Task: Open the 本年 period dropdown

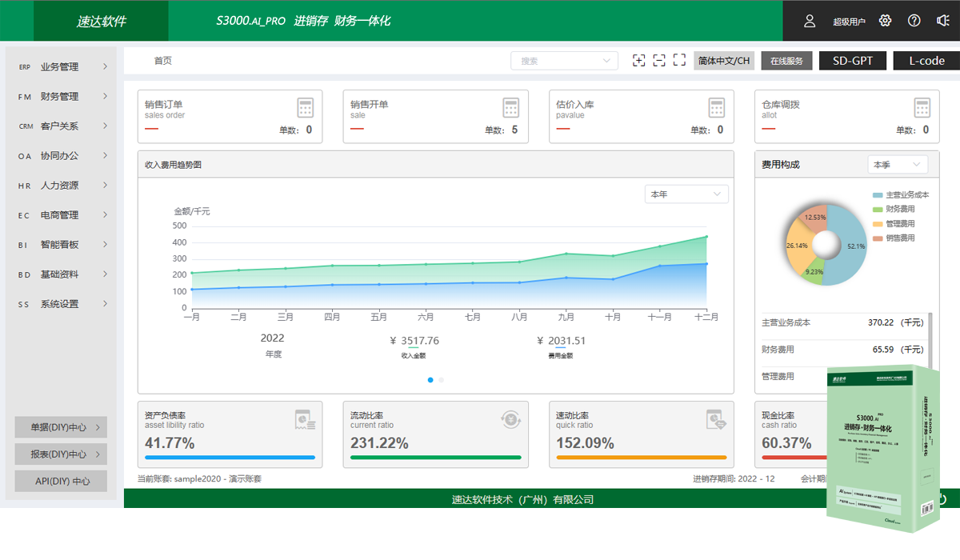Action: click(x=686, y=194)
